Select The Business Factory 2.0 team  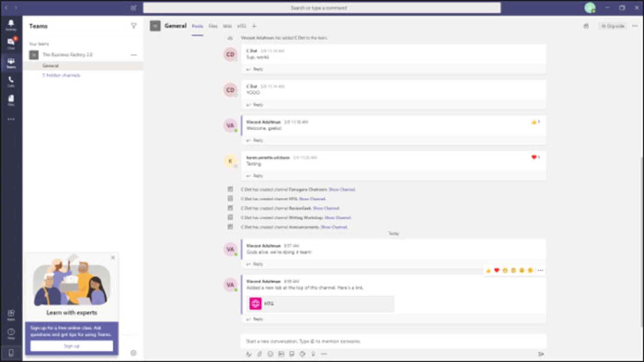point(67,55)
